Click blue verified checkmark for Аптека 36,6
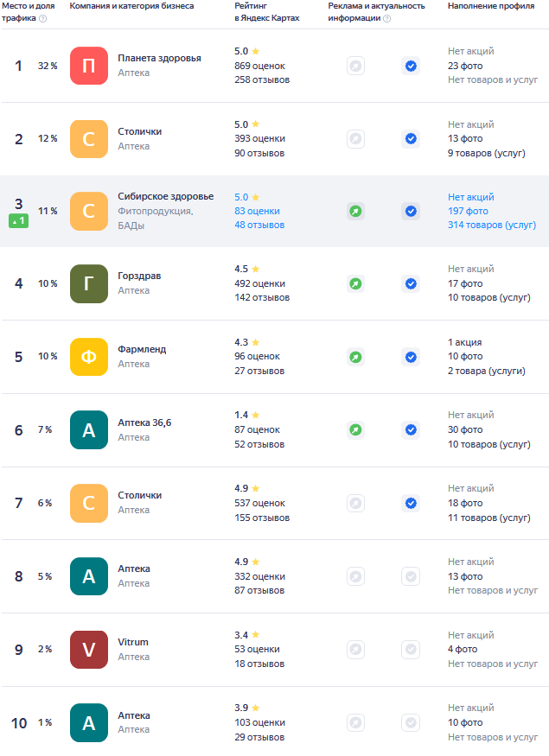Screen dimensions: 549x756 [411, 429]
